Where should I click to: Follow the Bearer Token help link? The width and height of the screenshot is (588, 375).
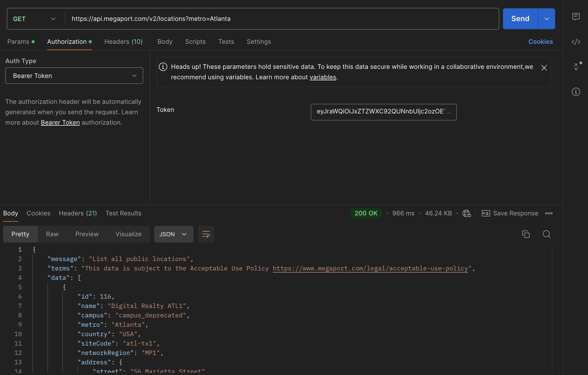click(60, 123)
